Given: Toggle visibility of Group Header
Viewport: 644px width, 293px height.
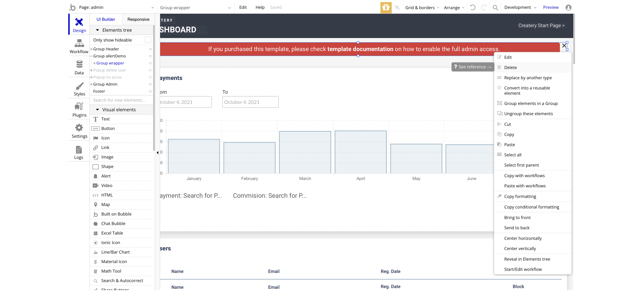Looking at the screenshot, I should pyautogui.click(x=150, y=49).
